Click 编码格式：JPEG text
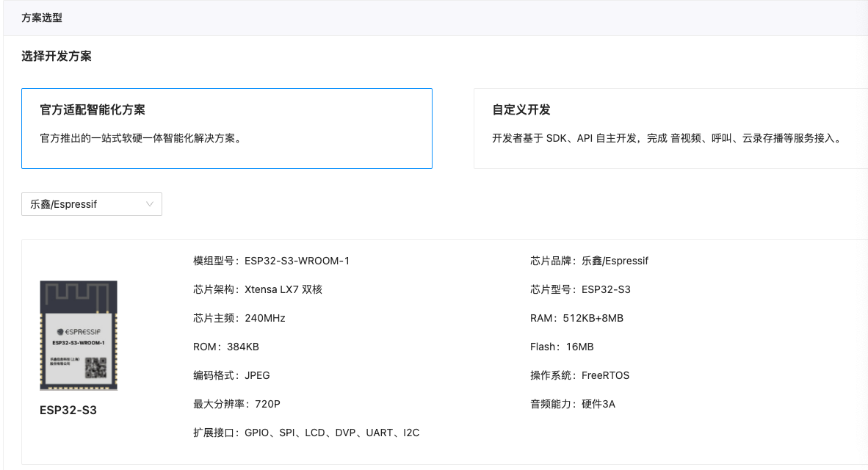 pos(231,375)
